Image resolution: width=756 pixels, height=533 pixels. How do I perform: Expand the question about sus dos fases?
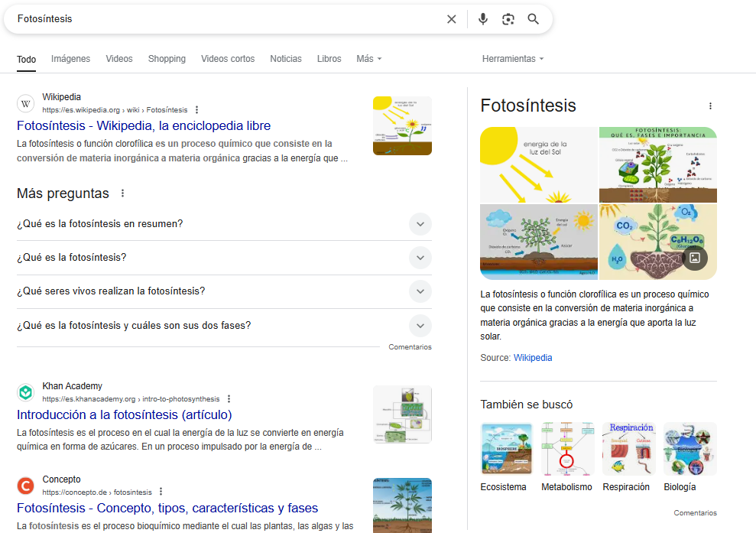pos(420,326)
